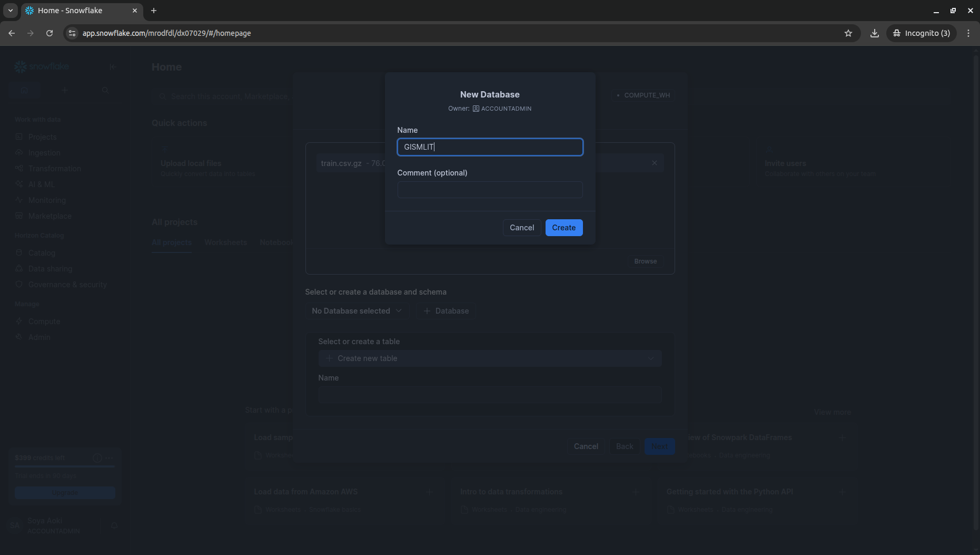Image resolution: width=980 pixels, height=555 pixels.
Task: Click plus icon on Snowpark DataFrames card
Action: click(842, 437)
